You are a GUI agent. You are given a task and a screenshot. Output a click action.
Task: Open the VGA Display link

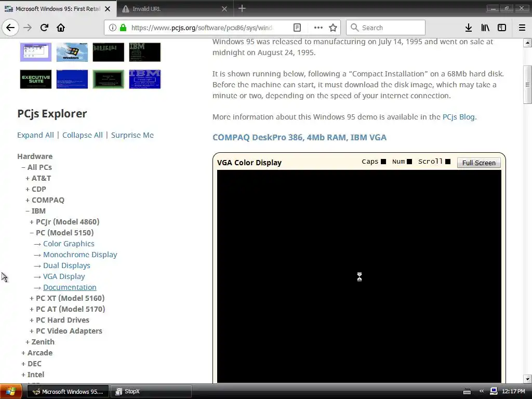click(x=64, y=276)
